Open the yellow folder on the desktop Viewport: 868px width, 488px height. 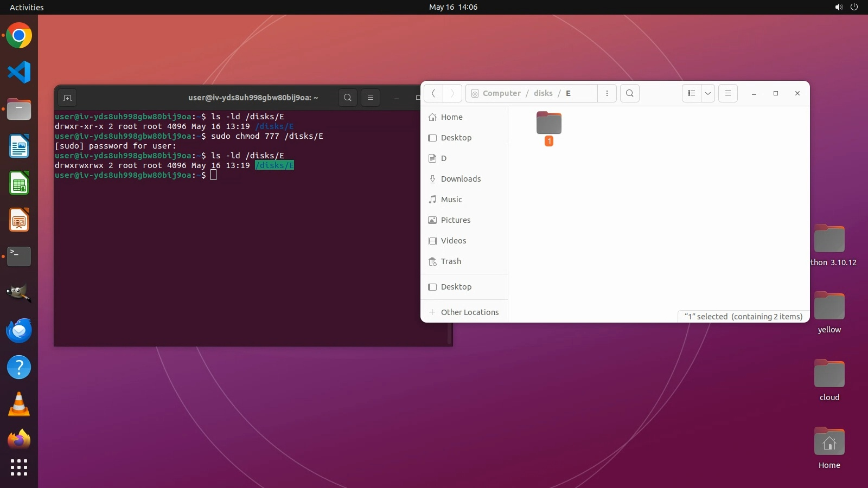click(829, 307)
